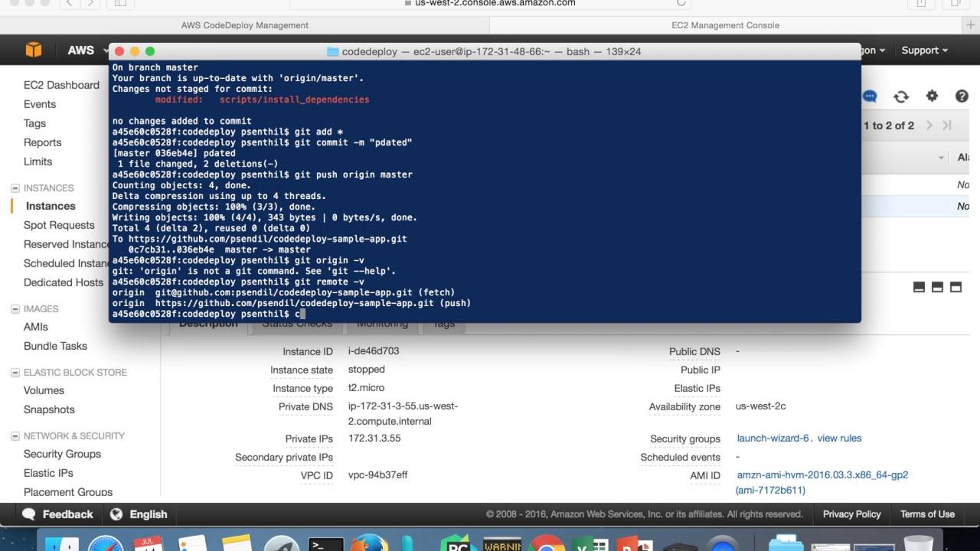Click the '1 to 2 of 2' pager text
Viewport: 980px width, 551px height.
pyautogui.click(x=889, y=126)
